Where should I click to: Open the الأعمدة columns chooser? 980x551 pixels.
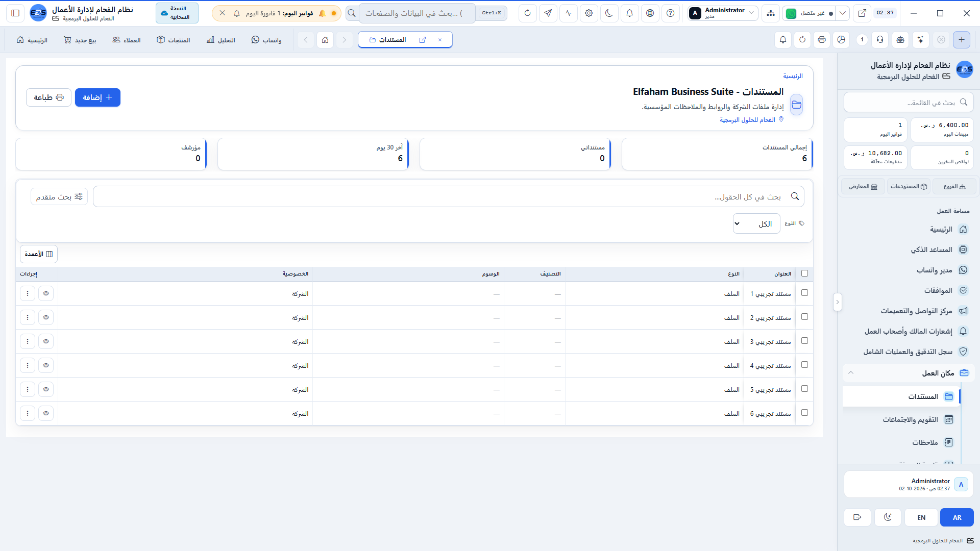pyautogui.click(x=39, y=254)
